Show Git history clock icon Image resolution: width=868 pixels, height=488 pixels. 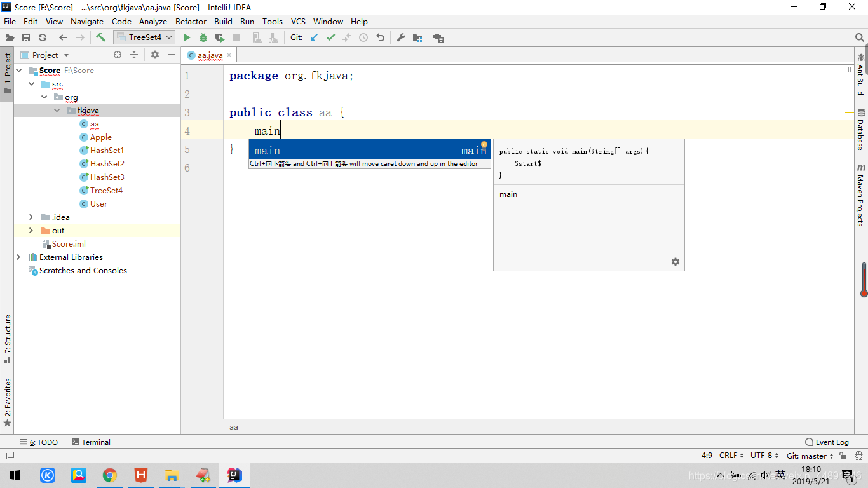(x=363, y=37)
